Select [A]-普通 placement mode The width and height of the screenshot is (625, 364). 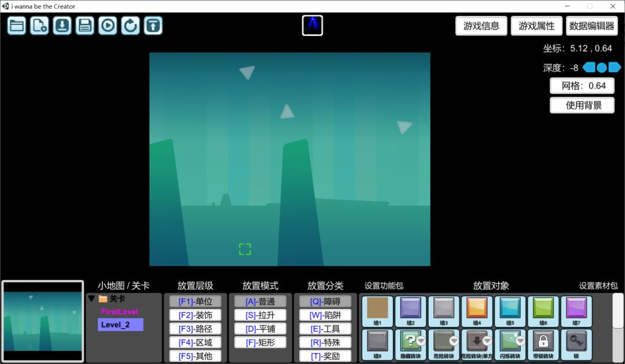point(260,302)
